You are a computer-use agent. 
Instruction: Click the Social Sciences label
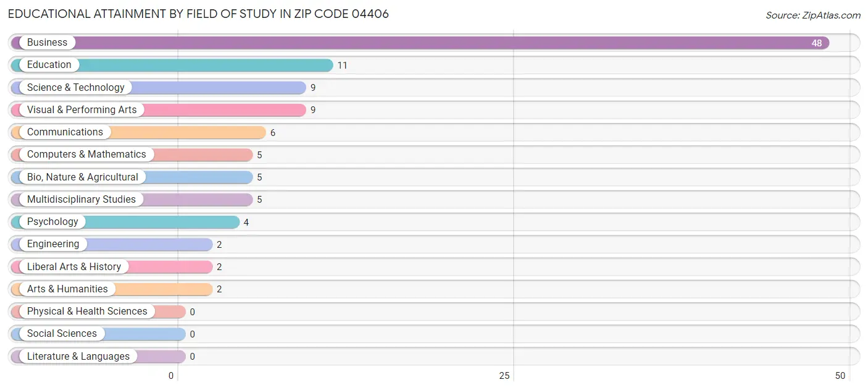pos(62,334)
